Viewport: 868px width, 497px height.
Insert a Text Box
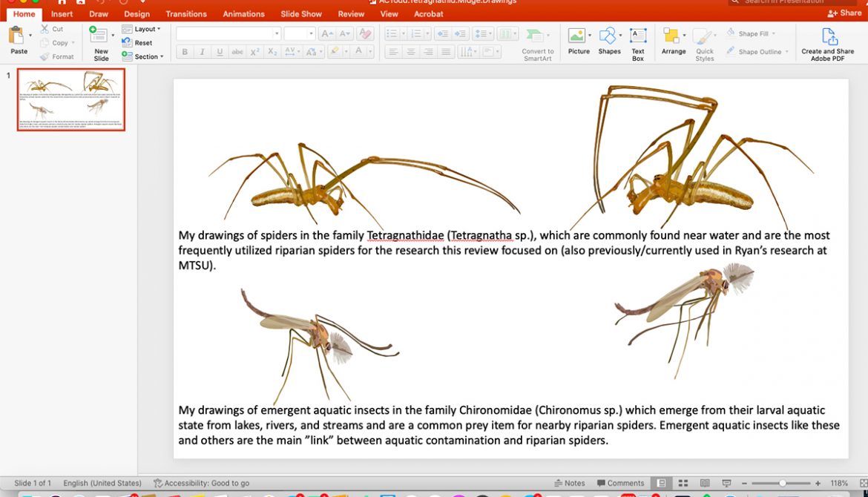[x=637, y=37]
